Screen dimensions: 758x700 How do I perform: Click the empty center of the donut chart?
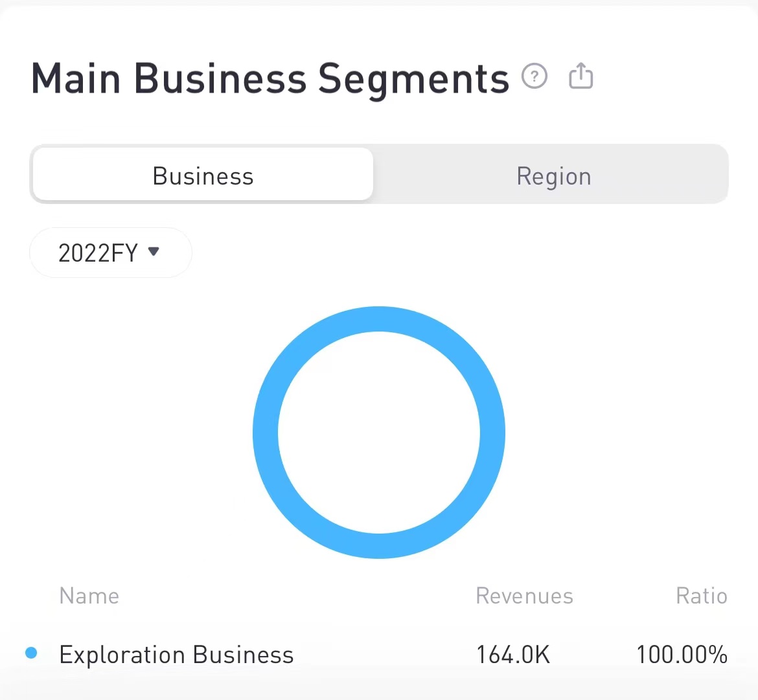(x=379, y=433)
